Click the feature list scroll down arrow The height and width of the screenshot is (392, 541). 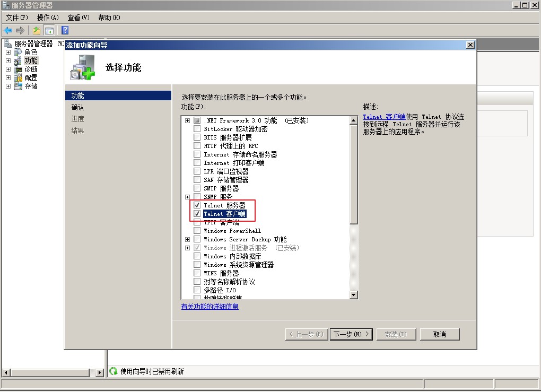click(354, 295)
